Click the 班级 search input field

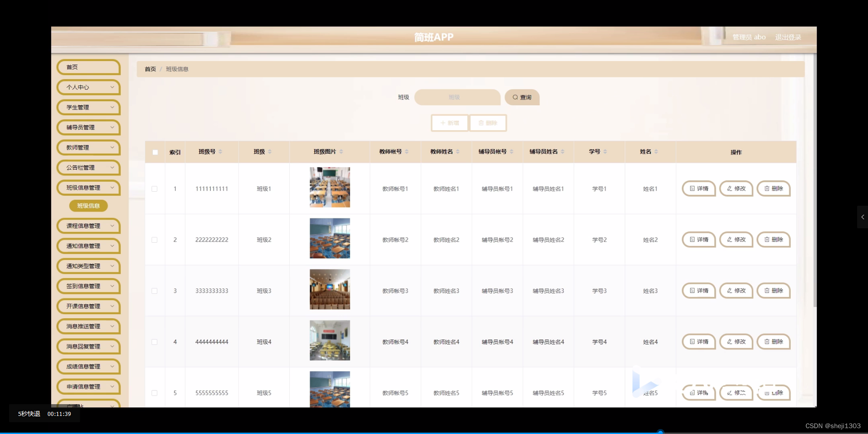tap(457, 97)
